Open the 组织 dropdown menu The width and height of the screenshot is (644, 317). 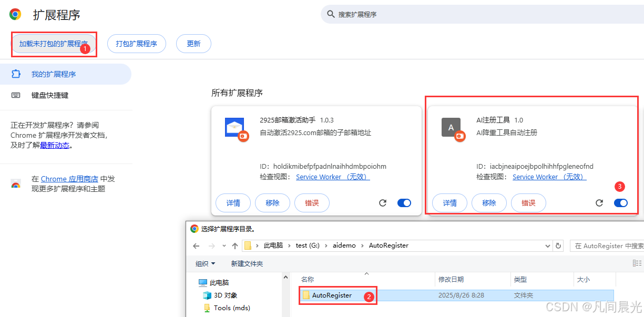tap(206, 264)
